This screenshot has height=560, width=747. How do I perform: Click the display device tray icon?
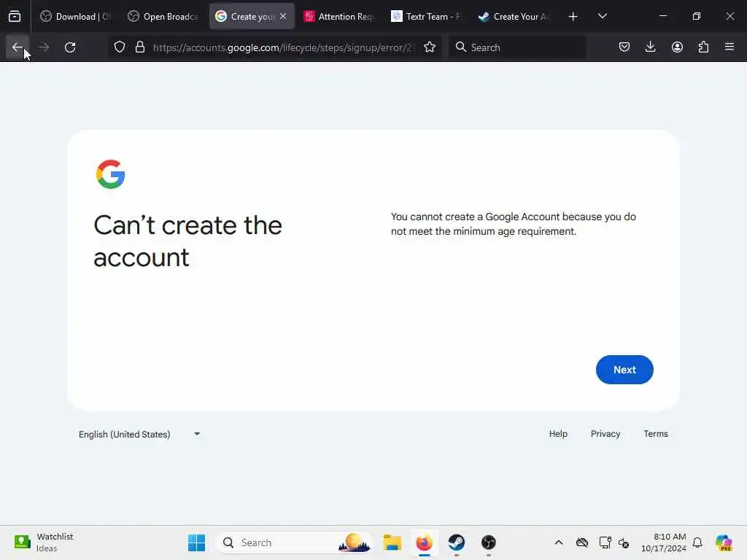605,542
